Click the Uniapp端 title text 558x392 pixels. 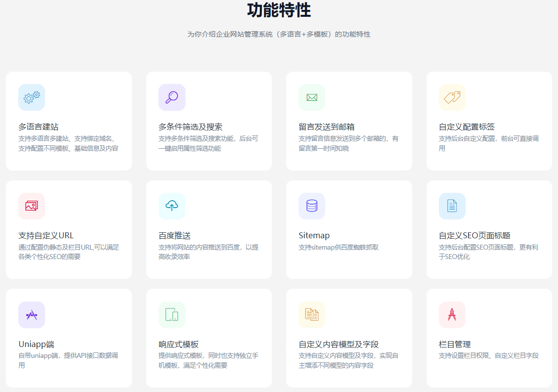point(36,345)
